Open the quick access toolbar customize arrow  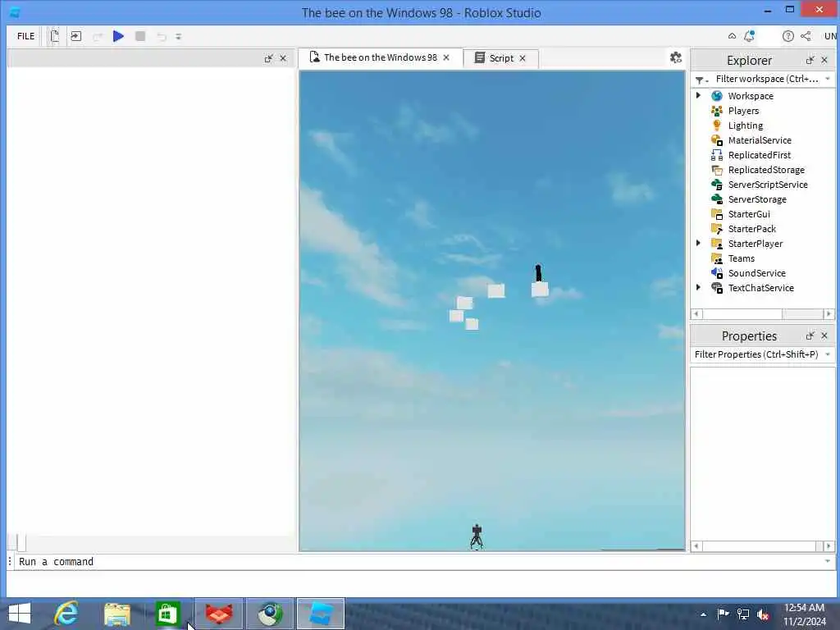click(x=178, y=36)
